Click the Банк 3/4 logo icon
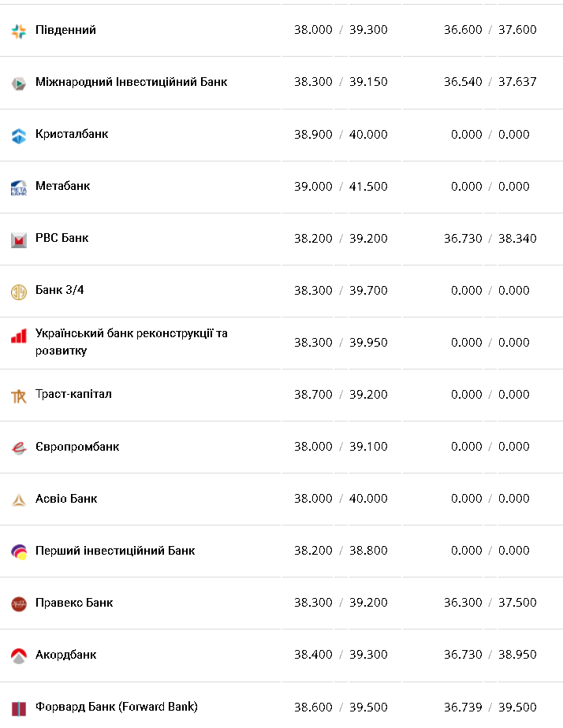This screenshot has width=563, height=728. point(19,292)
